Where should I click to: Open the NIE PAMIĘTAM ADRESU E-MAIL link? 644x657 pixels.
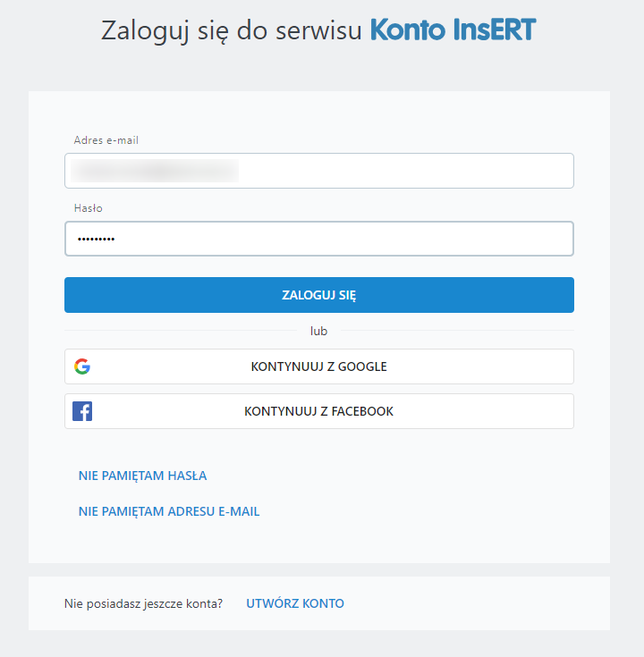tap(169, 511)
